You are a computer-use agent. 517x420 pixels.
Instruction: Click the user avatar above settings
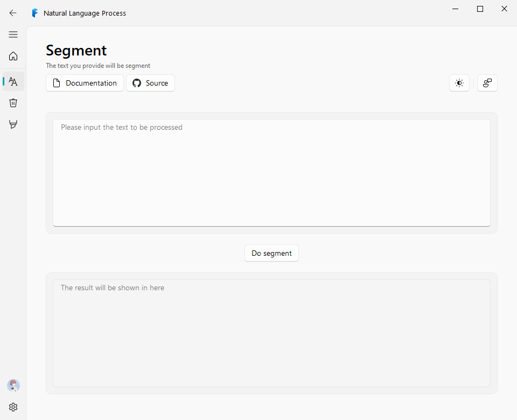point(13,386)
